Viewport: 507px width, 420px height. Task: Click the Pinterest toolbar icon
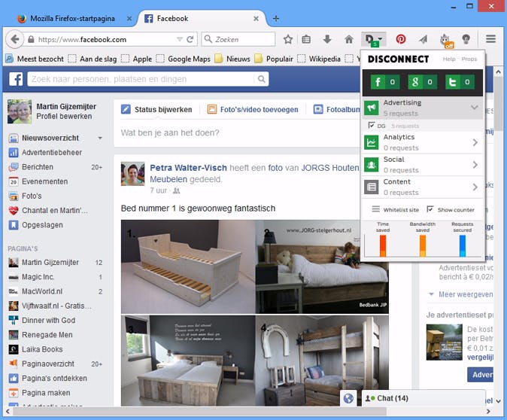401,39
